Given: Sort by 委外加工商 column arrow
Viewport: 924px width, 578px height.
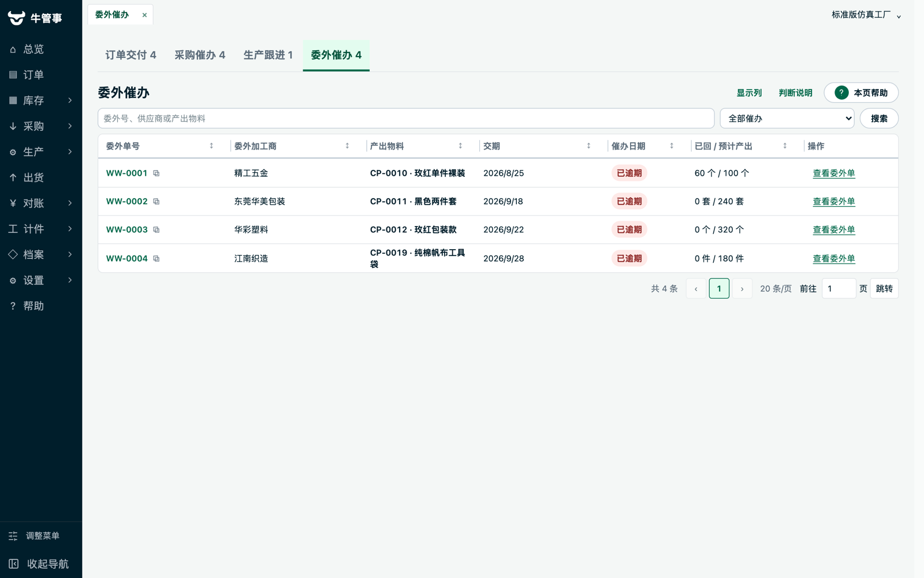Looking at the screenshot, I should [347, 146].
